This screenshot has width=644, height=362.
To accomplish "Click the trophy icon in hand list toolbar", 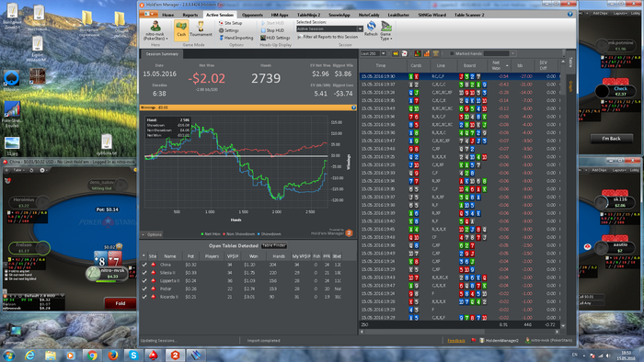I will [x=435, y=53].
